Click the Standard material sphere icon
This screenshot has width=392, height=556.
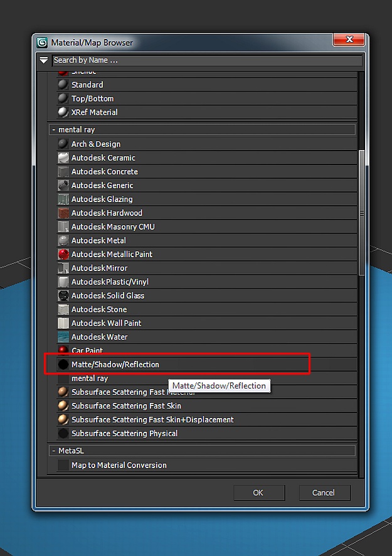[x=63, y=85]
